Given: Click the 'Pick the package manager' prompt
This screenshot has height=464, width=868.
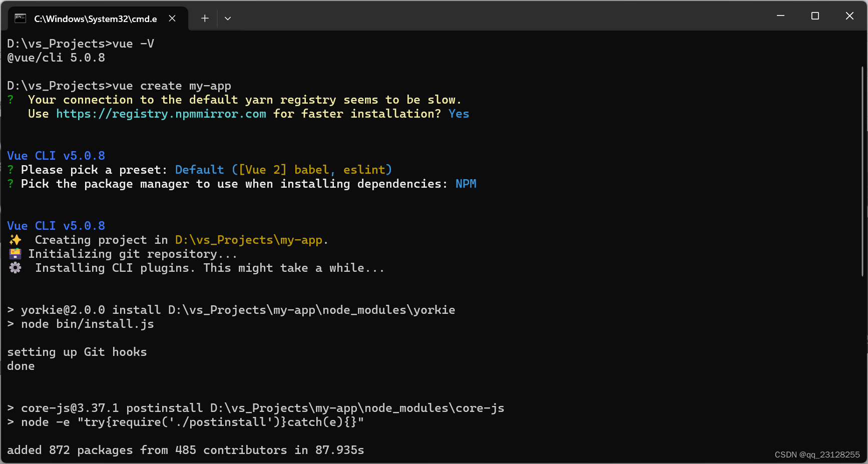Looking at the screenshot, I should point(234,184).
